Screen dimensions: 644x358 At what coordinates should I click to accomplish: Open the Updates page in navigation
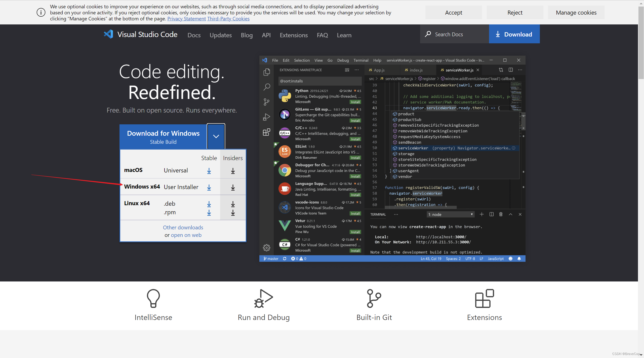[x=221, y=35]
